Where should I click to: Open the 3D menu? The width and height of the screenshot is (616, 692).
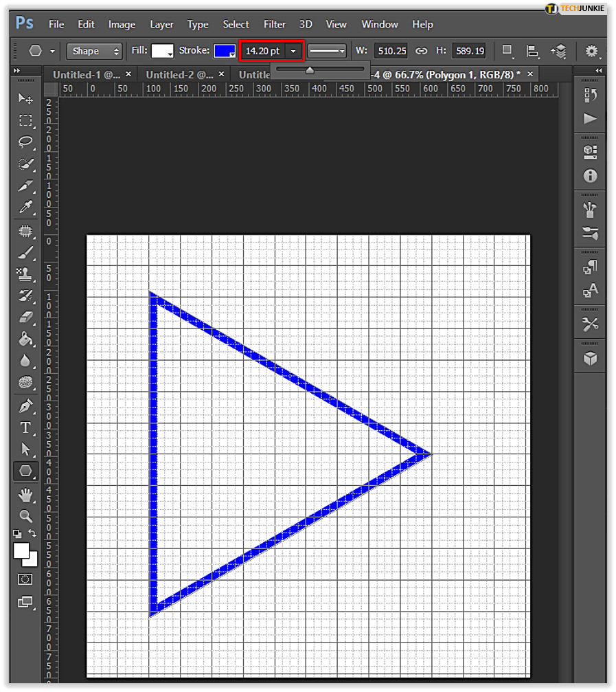pos(306,24)
